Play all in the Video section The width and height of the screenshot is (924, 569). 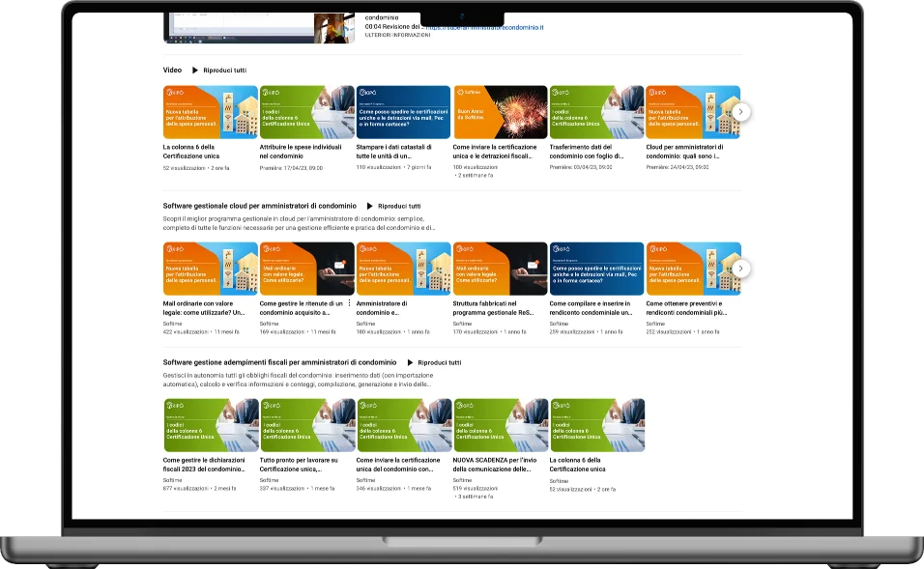click(219, 71)
